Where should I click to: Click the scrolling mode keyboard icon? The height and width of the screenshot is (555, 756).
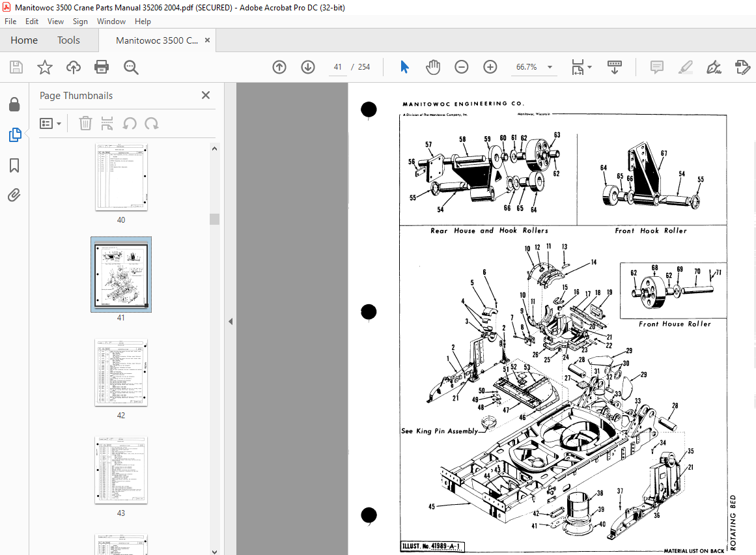pyautogui.click(x=614, y=67)
